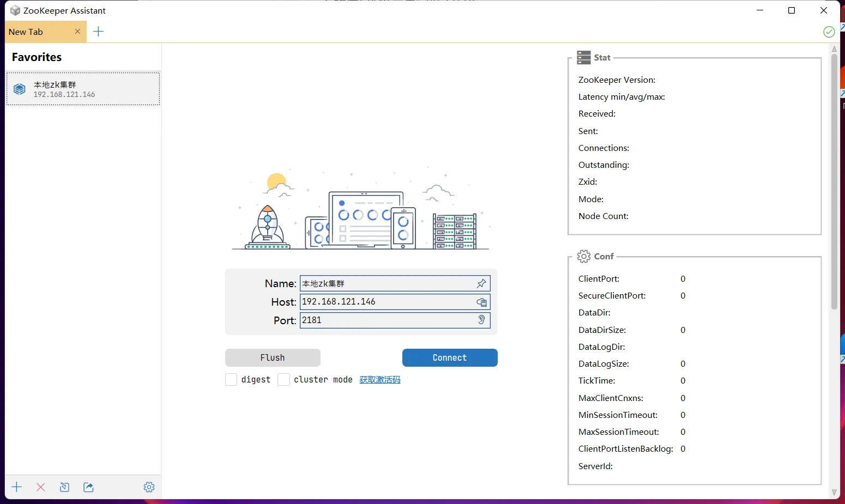The image size is (845, 504).
Task: Click the SecureClientPort: label
Action: pos(612,296)
